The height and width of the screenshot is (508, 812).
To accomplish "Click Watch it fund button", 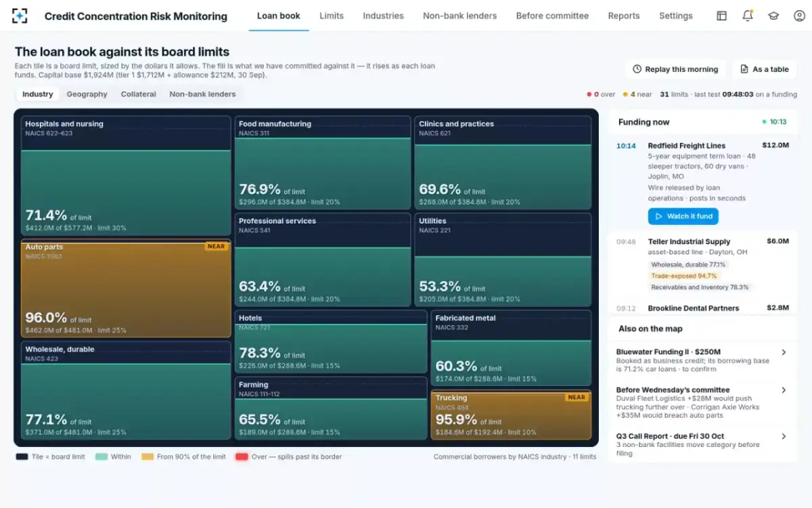I will click(x=683, y=216).
